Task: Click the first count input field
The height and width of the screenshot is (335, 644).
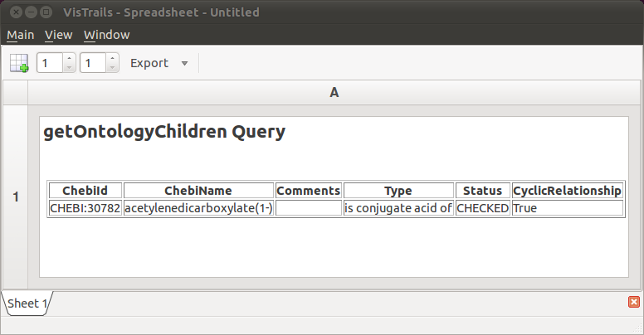Action: 49,63
